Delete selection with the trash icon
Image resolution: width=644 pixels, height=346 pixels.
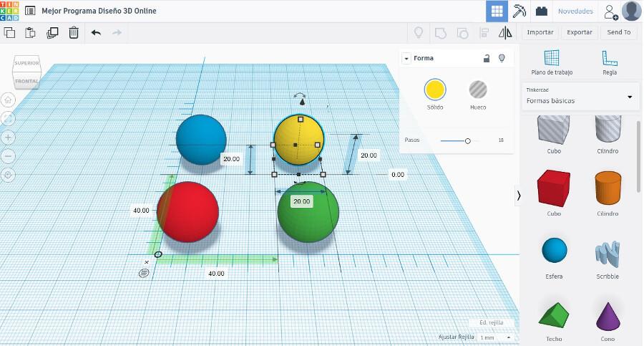click(74, 32)
